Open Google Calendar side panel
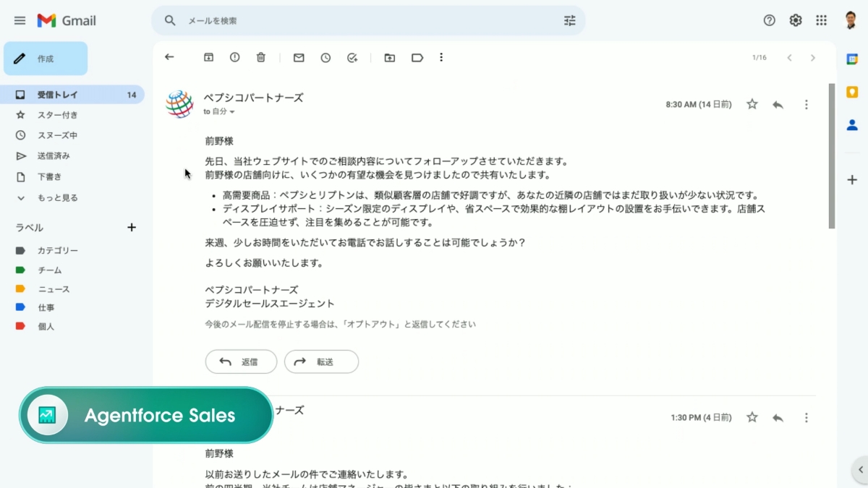 click(x=852, y=59)
